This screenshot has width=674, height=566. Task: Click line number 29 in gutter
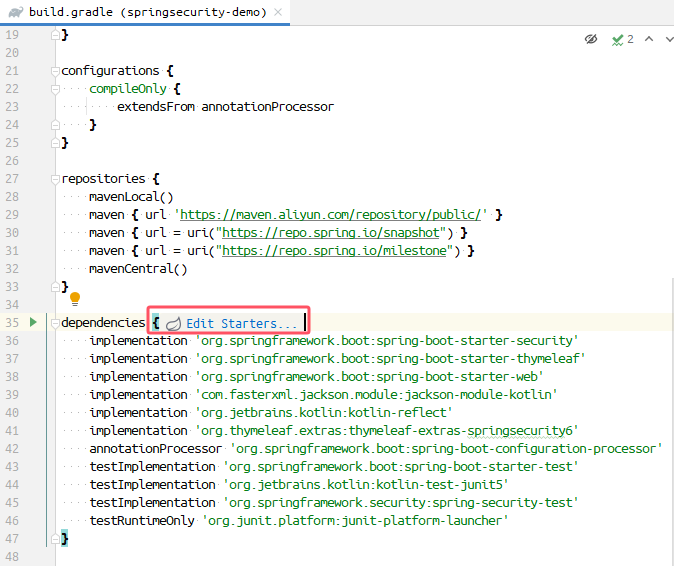12,215
